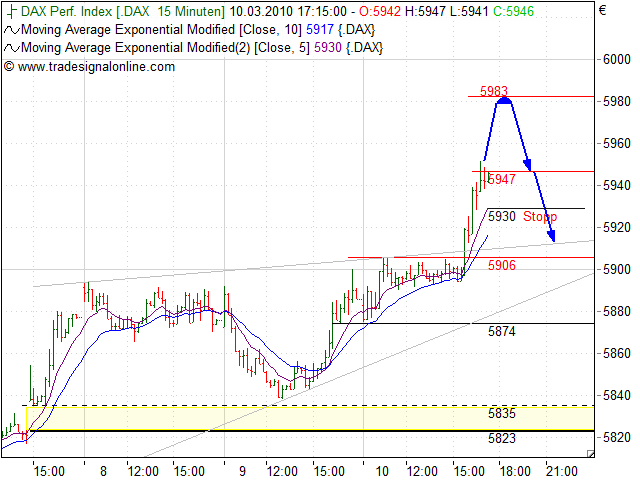Open the www.tradesignalonline.com copyright text

click(89, 67)
